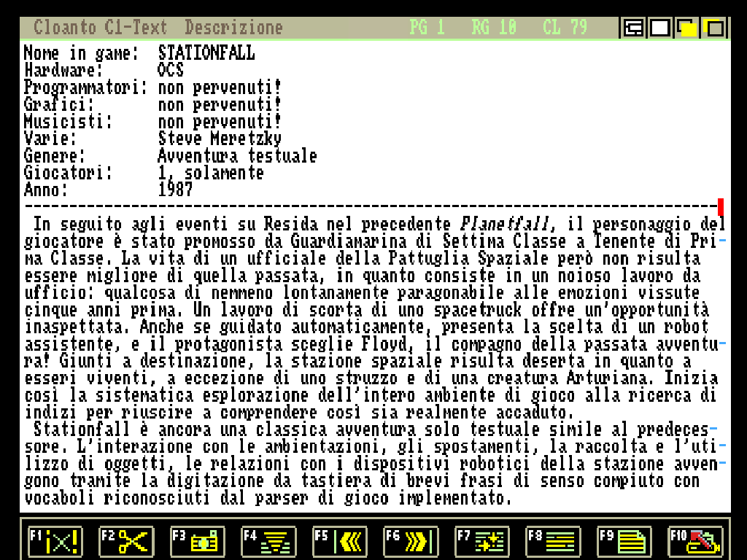The width and height of the screenshot is (747, 560).
Task: Select the F2 scissors cut tool
Action: [125, 542]
